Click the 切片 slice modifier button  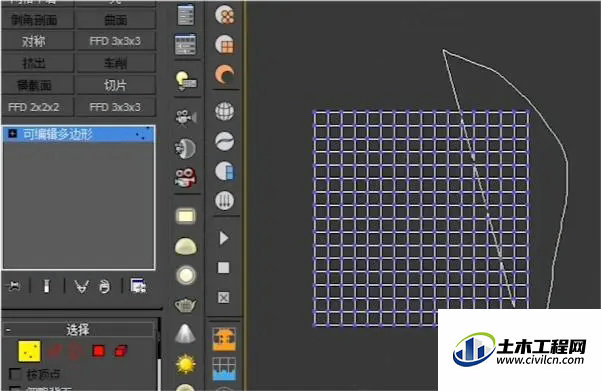point(116,85)
